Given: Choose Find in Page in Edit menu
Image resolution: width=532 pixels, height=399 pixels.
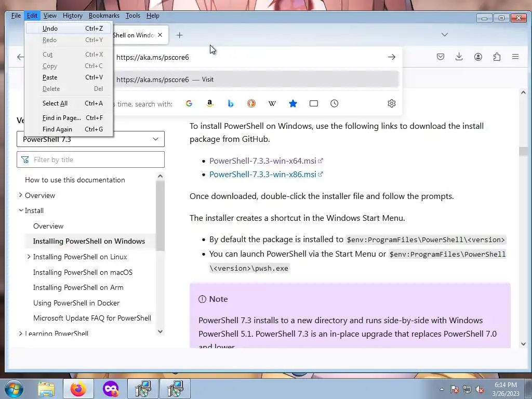Looking at the screenshot, I should (x=69, y=118).
